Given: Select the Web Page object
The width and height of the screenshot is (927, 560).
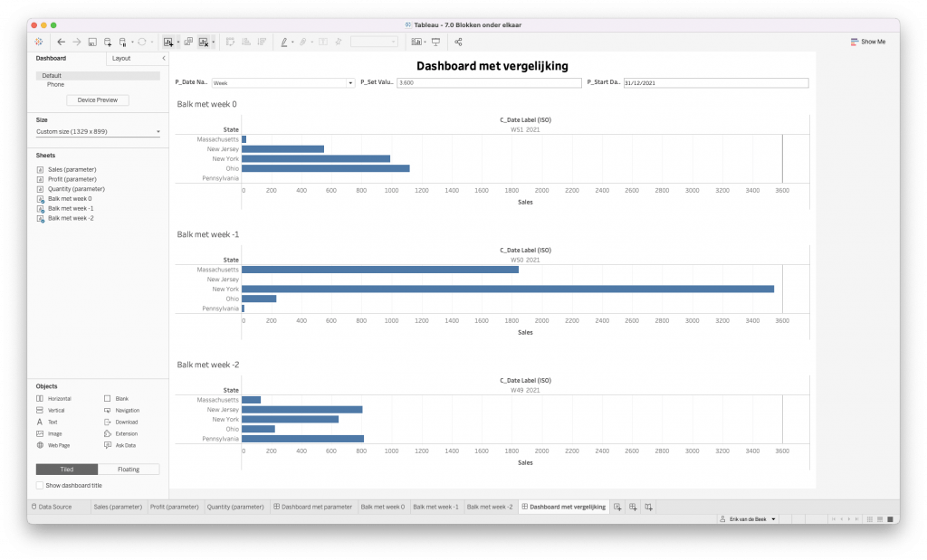Looking at the screenshot, I should pos(59,445).
